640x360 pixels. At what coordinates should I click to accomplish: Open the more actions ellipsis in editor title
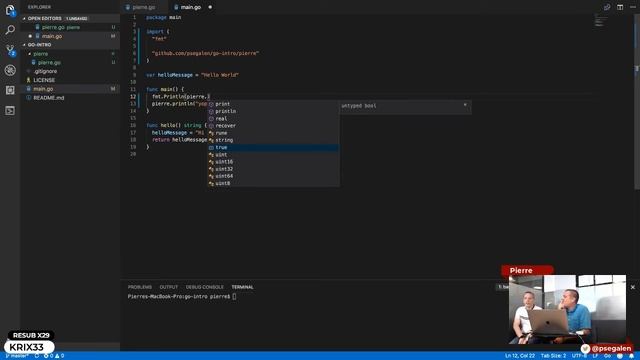click(x=633, y=7)
